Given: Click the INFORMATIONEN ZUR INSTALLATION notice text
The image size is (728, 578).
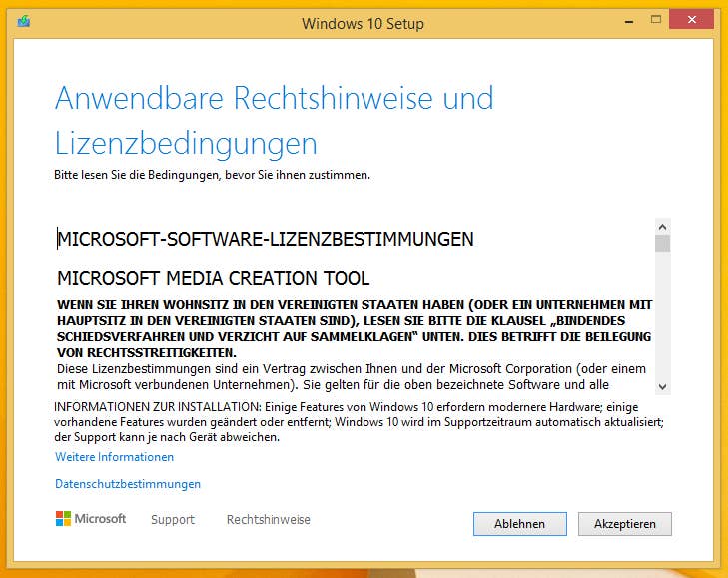Looking at the screenshot, I should pyautogui.click(x=355, y=422).
